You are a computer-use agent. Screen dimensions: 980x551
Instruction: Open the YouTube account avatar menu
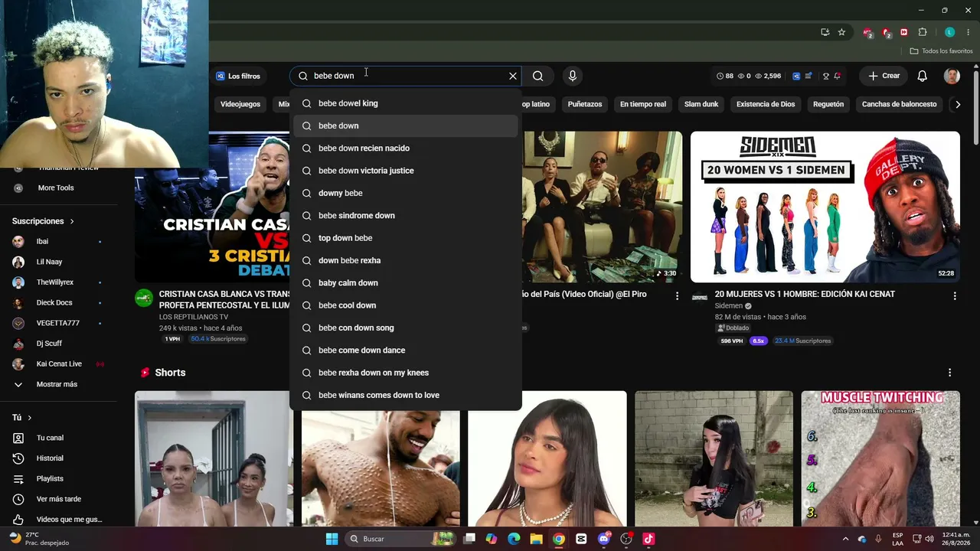coord(952,76)
